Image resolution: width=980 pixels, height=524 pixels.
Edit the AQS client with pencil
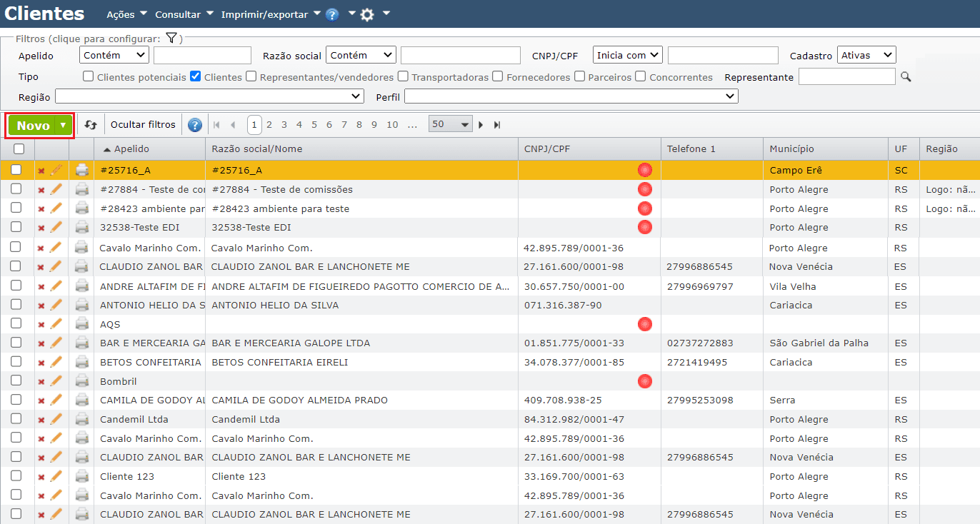[56, 323]
